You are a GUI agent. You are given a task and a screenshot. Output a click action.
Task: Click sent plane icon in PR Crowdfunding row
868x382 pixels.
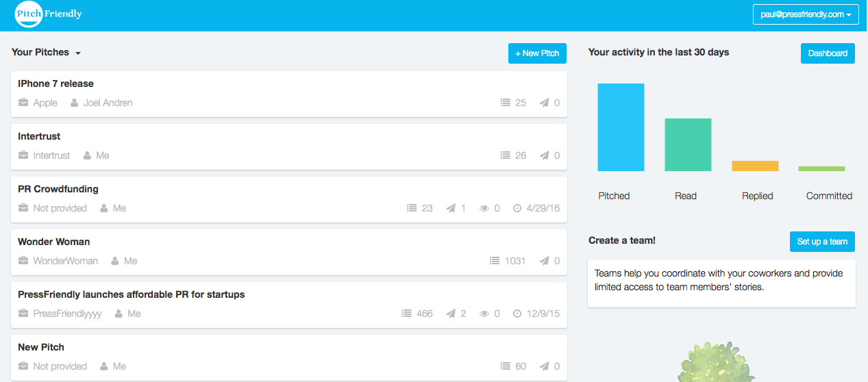point(451,208)
